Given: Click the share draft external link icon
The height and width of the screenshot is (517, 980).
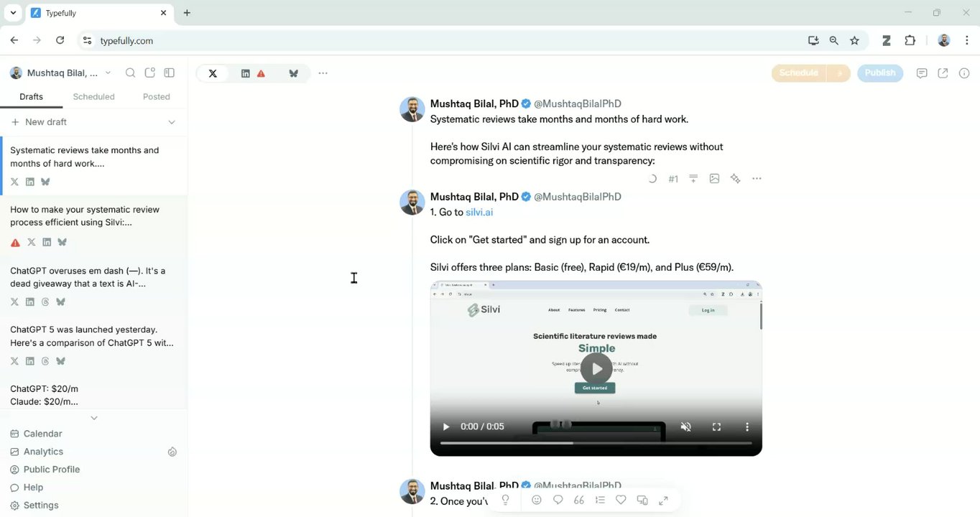Looking at the screenshot, I should 943,73.
